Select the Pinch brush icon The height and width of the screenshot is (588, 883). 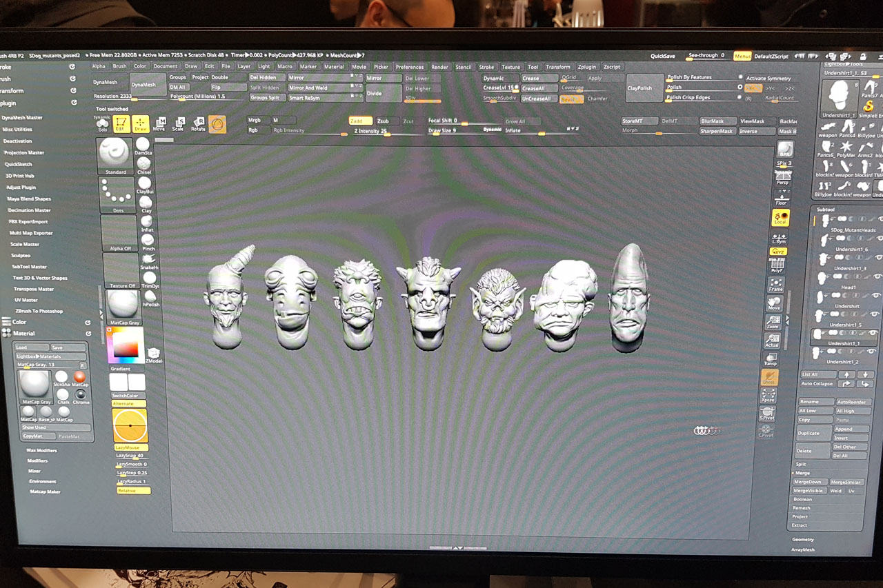pyautogui.click(x=148, y=242)
